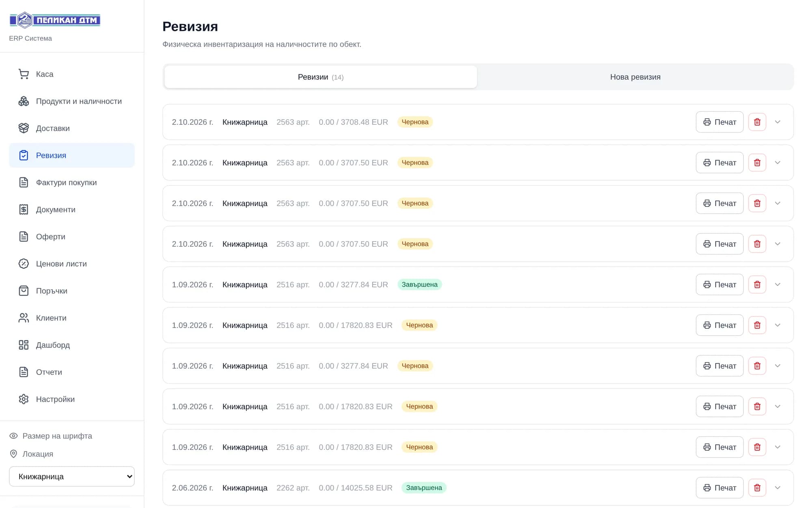The width and height of the screenshot is (812, 508).
Task: Click the Поръчки shopping bag icon
Action: [x=24, y=291]
